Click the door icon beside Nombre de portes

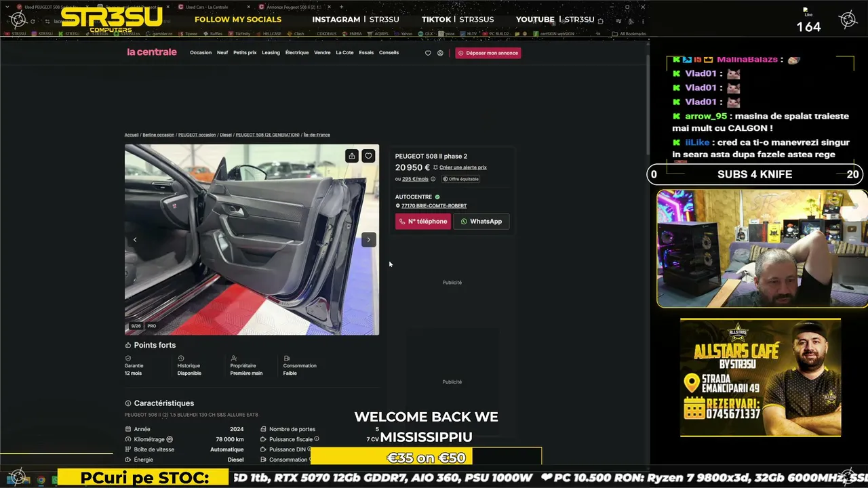click(x=263, y=429)
